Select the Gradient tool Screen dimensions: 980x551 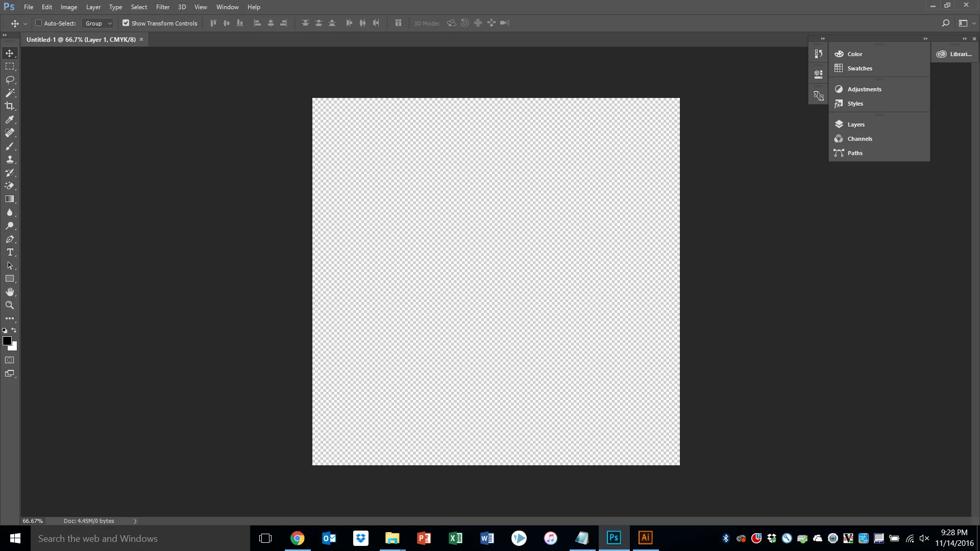(x=10, y=199)
